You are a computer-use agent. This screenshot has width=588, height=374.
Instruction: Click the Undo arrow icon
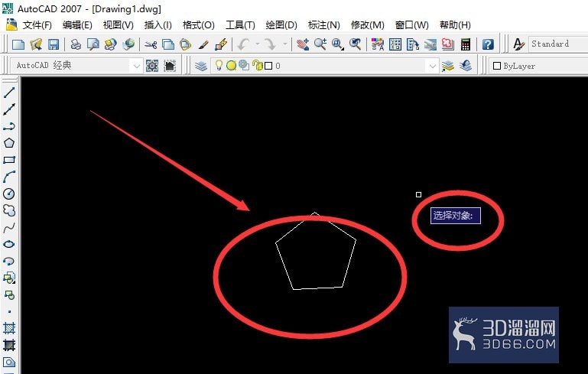[243, 44]
